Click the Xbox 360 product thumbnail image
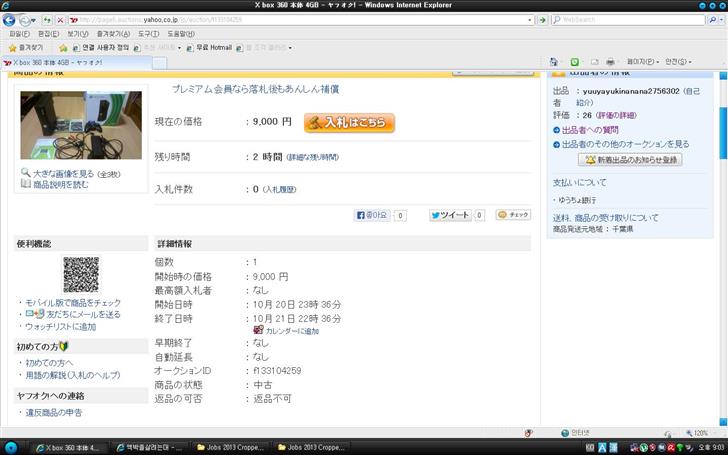This screenshot has height=455, width=728. tap(81, 125)
